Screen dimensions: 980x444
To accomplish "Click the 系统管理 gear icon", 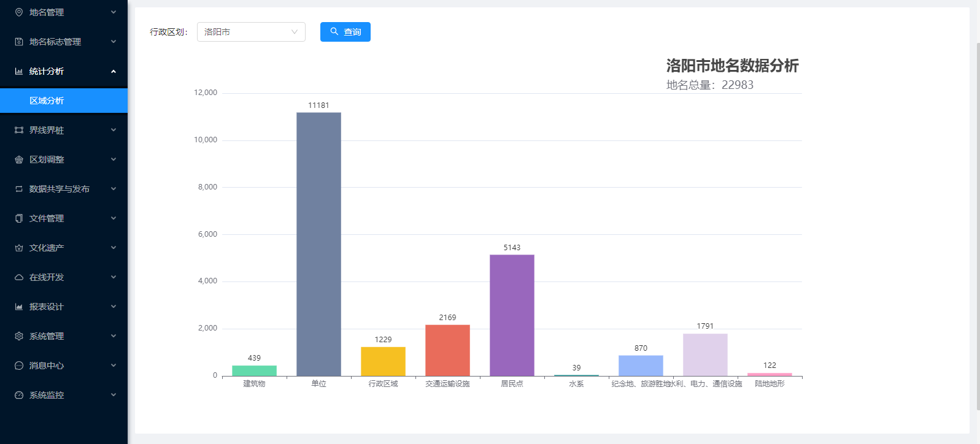I will (x=19, y=336).
